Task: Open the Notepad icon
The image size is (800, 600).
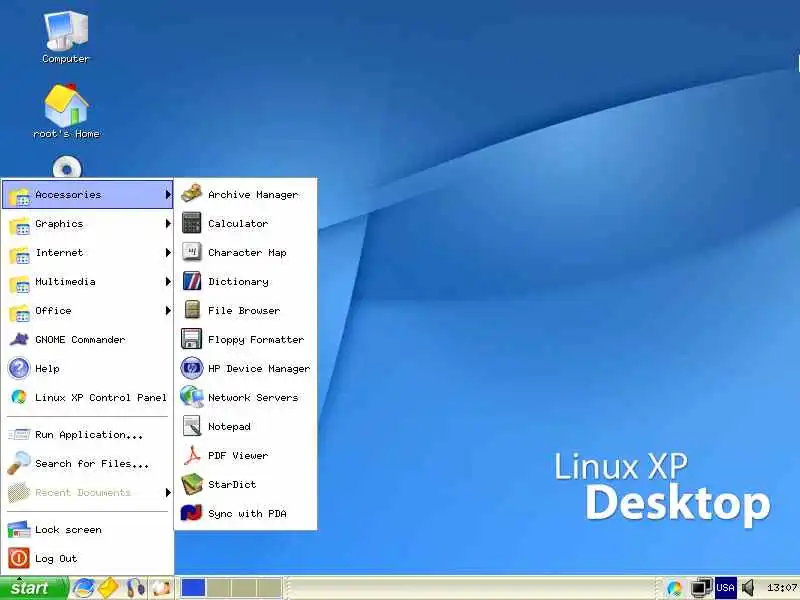Action: tap(192, 426)
